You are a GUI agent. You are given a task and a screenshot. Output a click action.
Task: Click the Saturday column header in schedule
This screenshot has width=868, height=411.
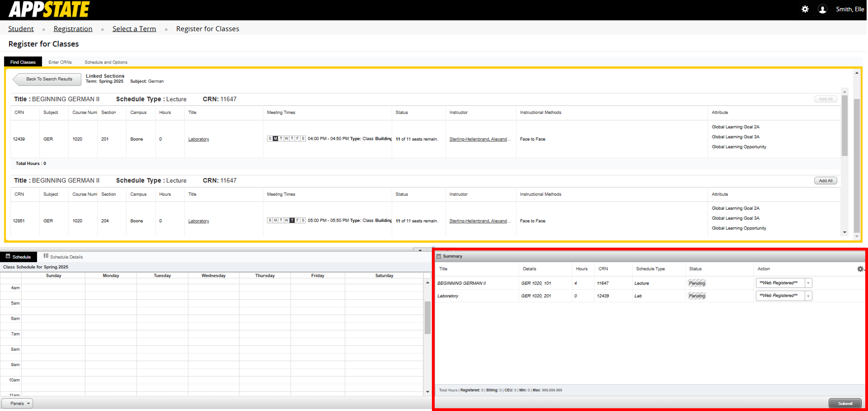pyautogui.click(x=384, y=276)
